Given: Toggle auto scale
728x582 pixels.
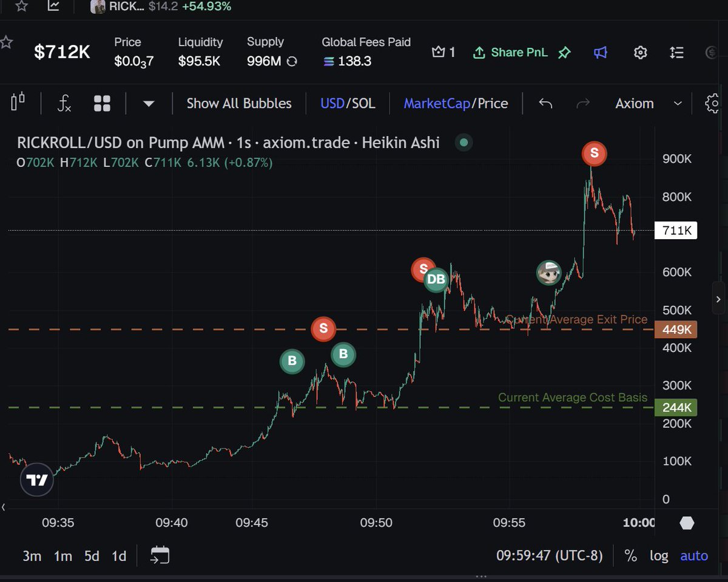Looking at the screenshot, I should click(694, 556).
